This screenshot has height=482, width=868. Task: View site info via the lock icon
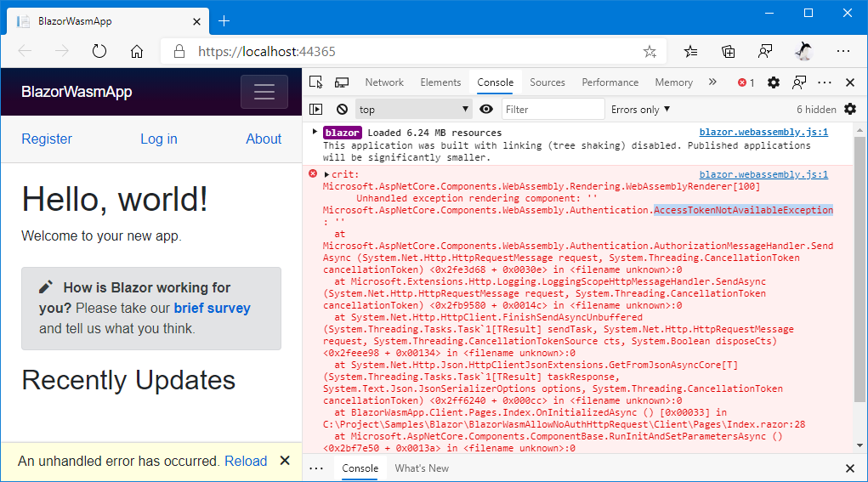tap(179, 52)
